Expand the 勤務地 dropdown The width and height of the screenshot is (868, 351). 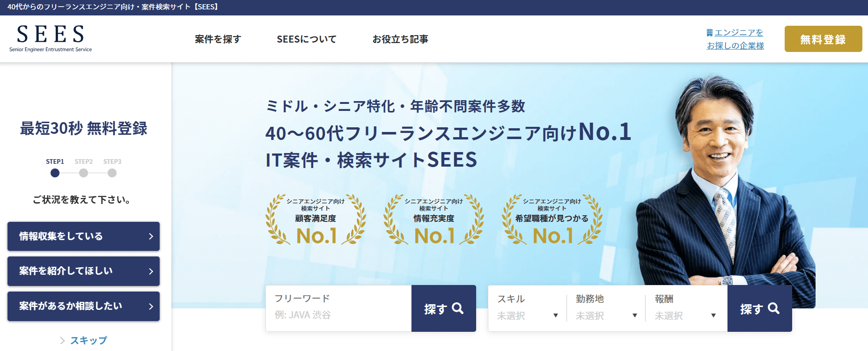click(606, 309)
